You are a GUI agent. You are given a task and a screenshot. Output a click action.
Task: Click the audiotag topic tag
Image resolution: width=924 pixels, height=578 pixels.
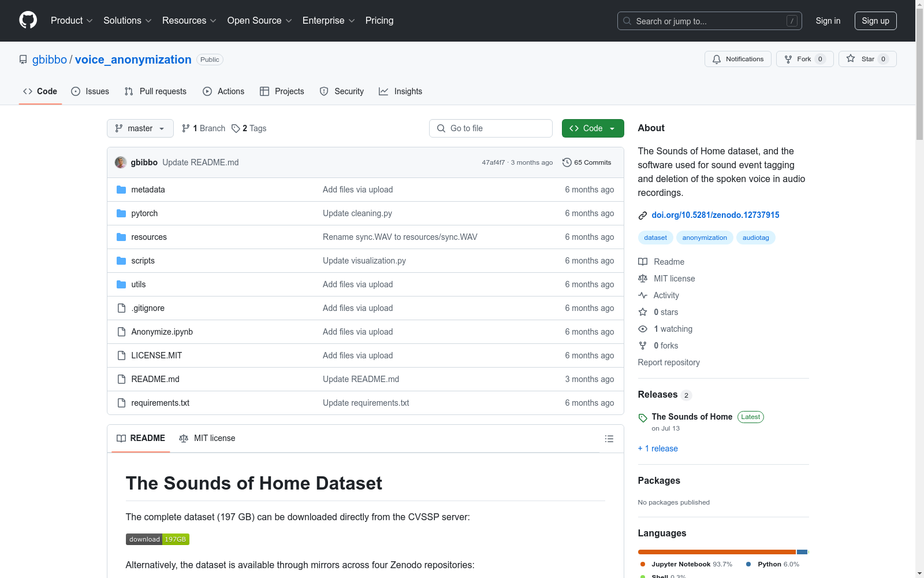756,238
